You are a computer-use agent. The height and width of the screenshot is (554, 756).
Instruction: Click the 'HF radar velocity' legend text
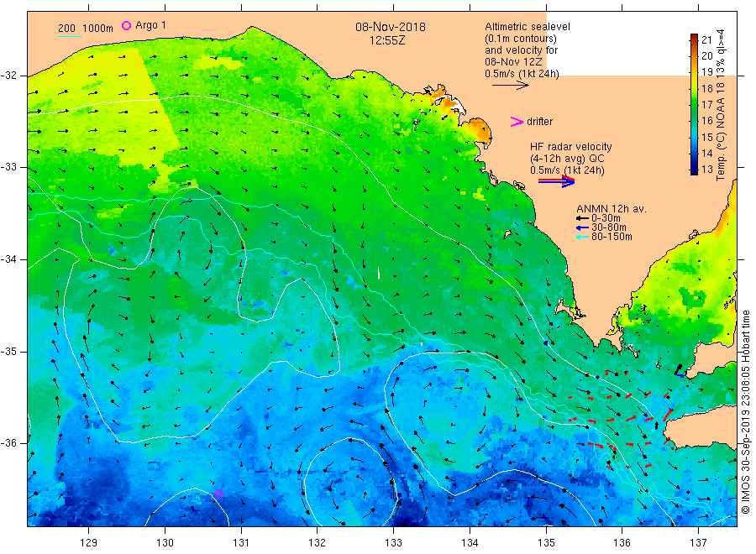pos(571,146)
